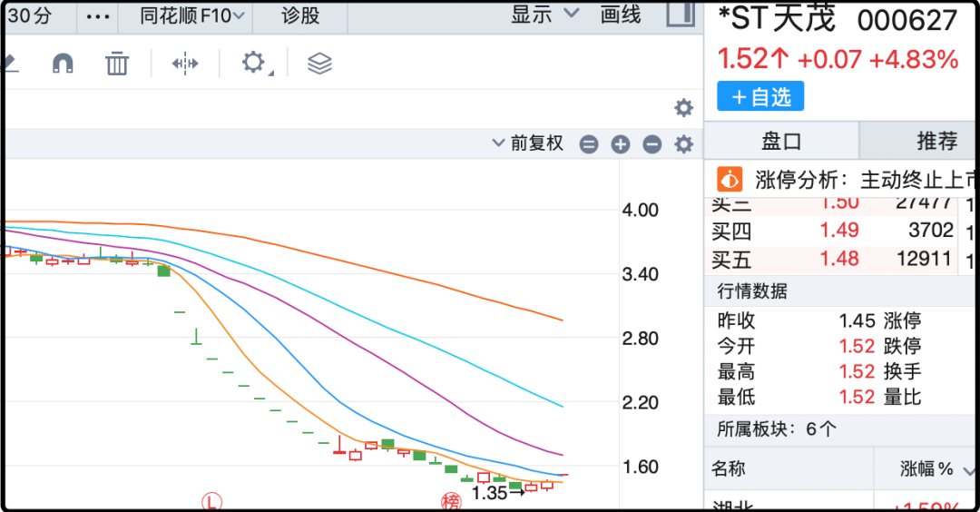
Task: Click minus button right of plus
Action: [x=652, y=144]
